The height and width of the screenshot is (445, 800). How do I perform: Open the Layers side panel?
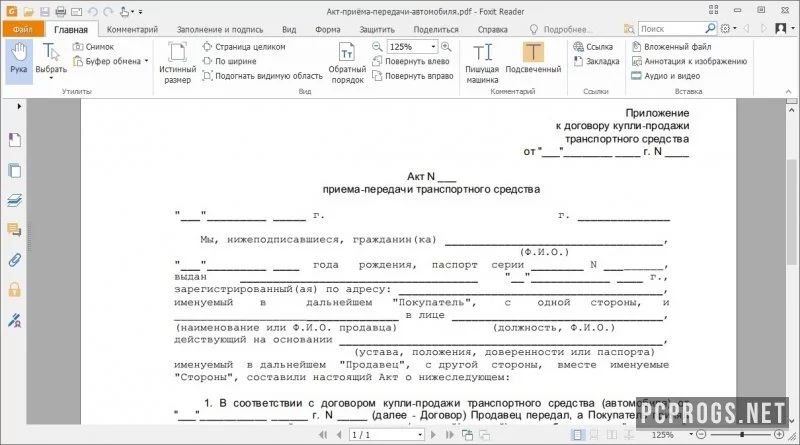15,201
